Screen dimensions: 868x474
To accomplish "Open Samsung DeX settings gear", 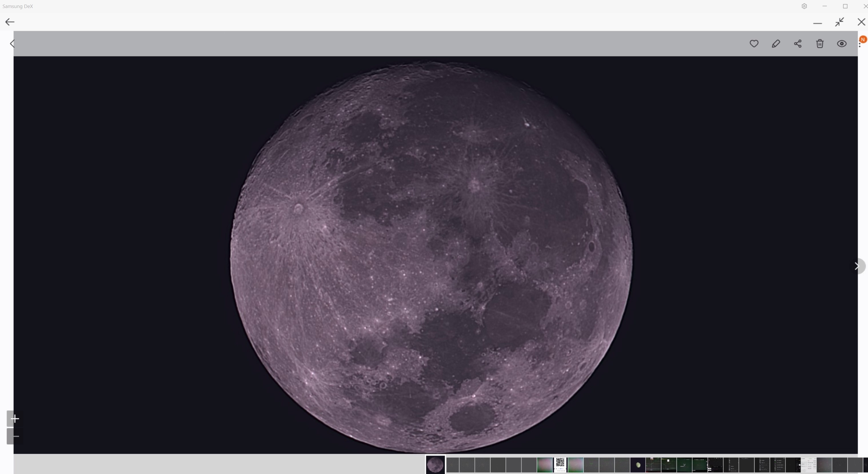I will pos(804,6).
